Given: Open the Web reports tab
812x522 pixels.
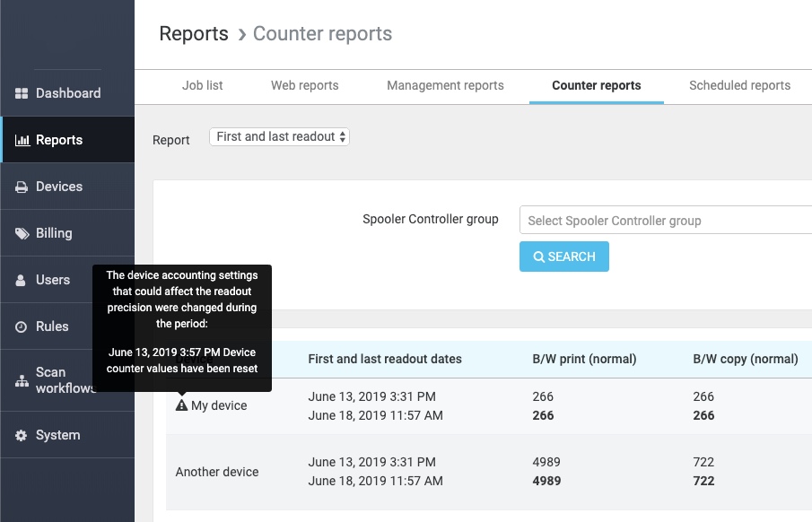Looking at the screenshot, I should tap(304, 86).
